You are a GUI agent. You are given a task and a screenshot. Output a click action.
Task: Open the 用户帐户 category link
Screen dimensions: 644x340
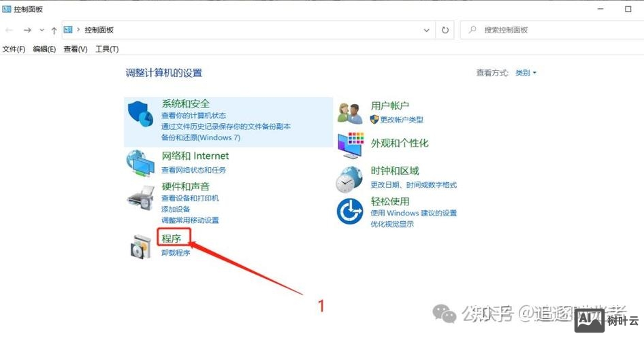pos(390,106)
